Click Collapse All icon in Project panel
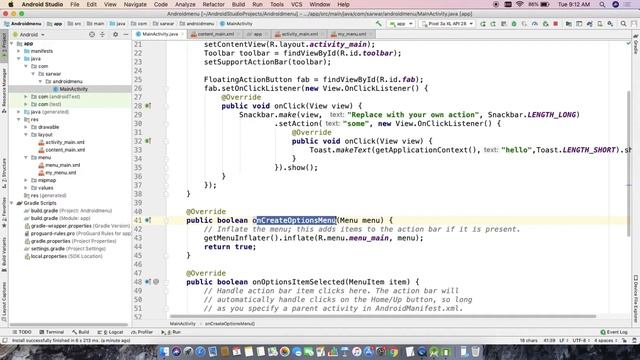The width and height of the screenshot is (640, 360). tap(102, 35)
